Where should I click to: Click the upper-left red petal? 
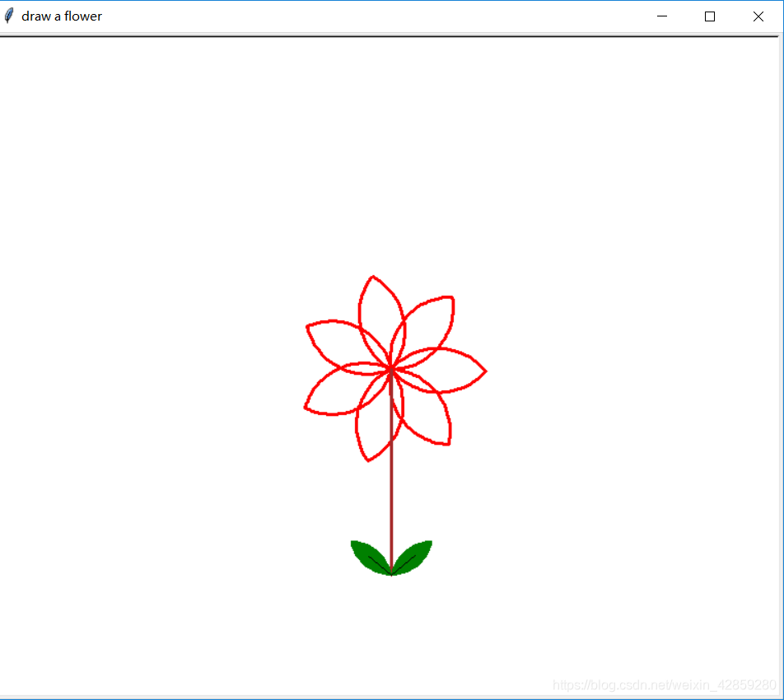tap(338, 342)
